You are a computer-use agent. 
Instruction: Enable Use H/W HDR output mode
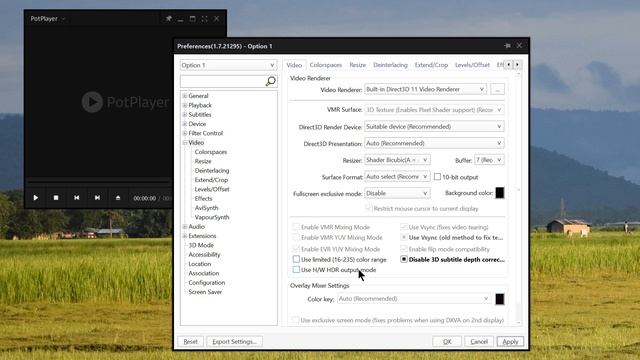(x=296, y=269)
